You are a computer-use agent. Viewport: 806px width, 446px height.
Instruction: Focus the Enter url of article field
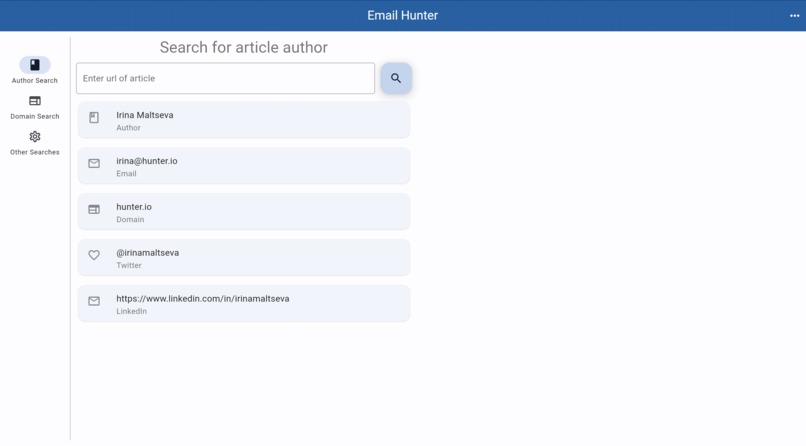(x=225, y=78)
